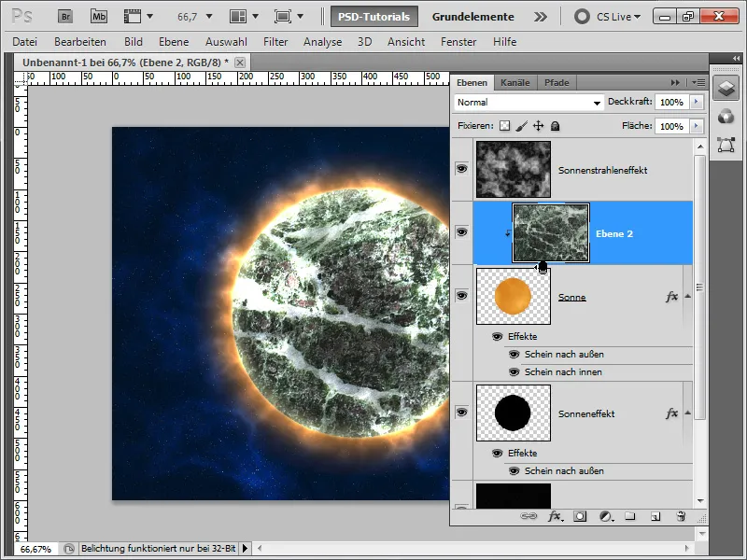Hide the Sonneneffekt layer
The height and width of the screenshot is (560, 747).
[x=461, y=412]
